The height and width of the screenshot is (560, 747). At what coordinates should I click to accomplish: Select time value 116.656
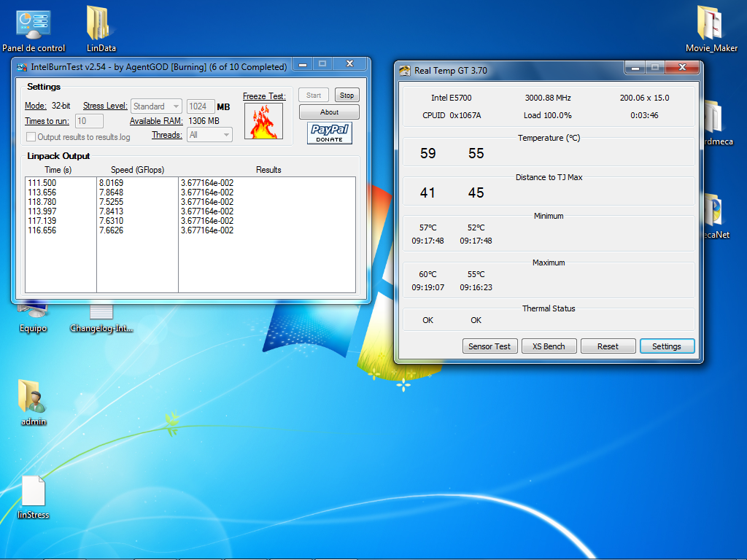point(42,230)
